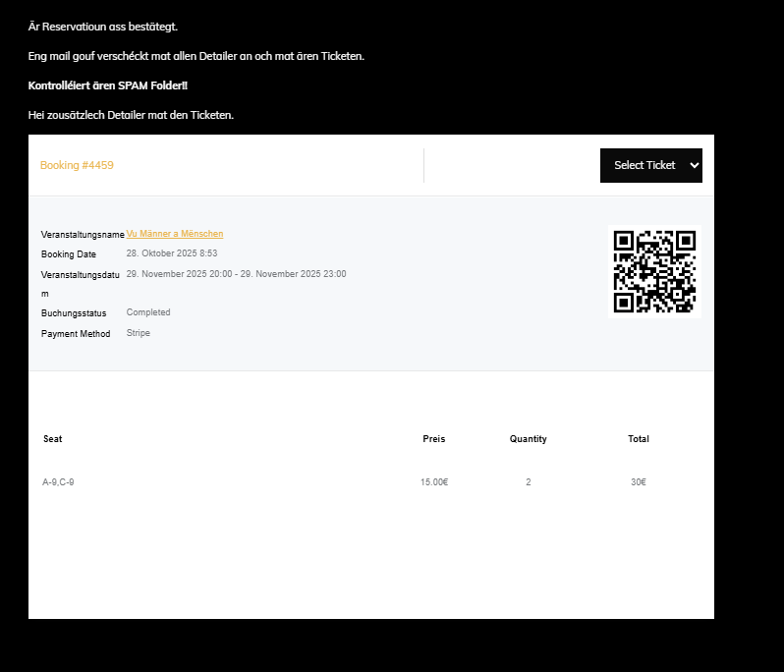Click the Total column header
This screenshot has height=672, width=784.
(x=639, y=439)
